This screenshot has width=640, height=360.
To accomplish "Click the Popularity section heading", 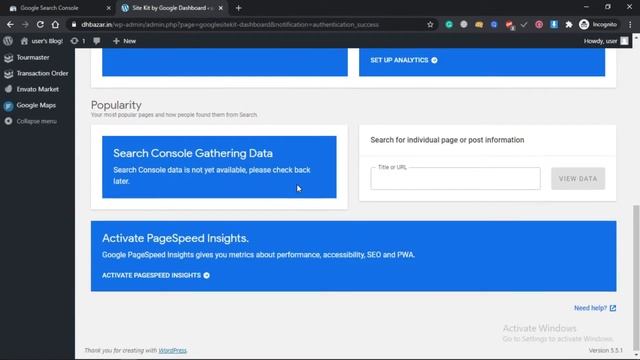I will pyautogui.click(x=116, y=105).
